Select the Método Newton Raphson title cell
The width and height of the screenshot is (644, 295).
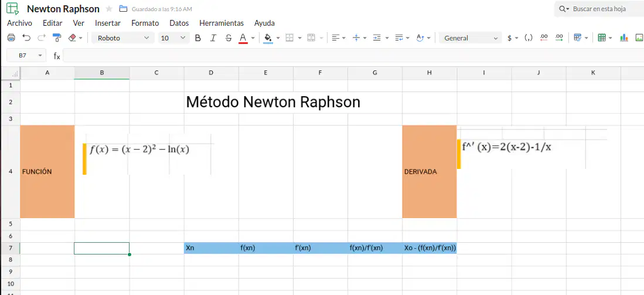coord(273,102)
